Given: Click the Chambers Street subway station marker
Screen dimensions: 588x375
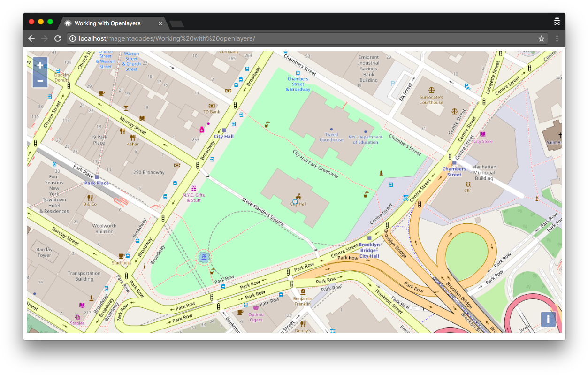Looking at the screenshot, I should (x=454, y=163).
